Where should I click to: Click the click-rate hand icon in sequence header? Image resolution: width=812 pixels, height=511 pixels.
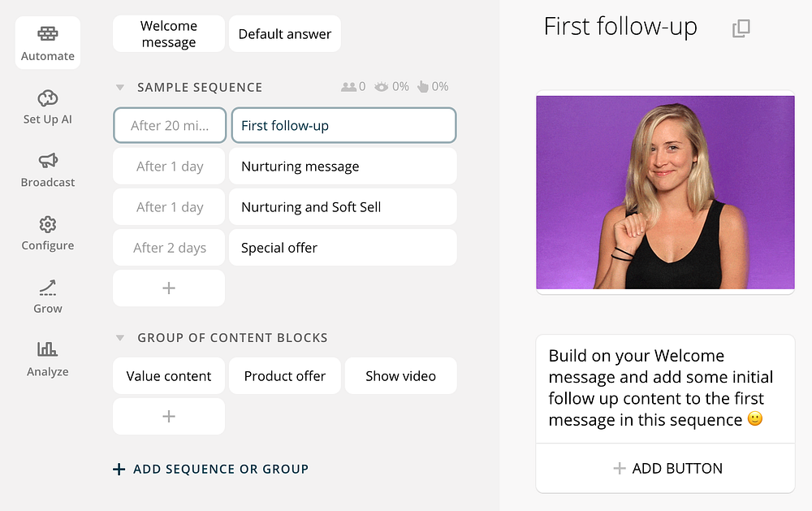[x=423, y=87]
